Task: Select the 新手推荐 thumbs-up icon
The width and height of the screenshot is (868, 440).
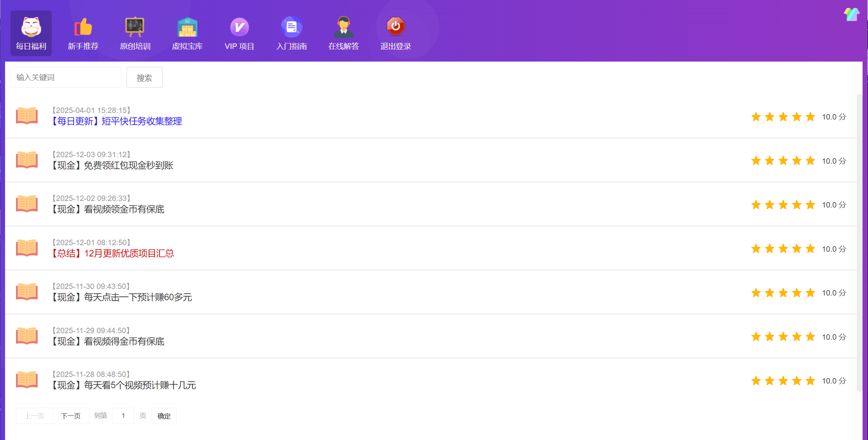Action: [x=83, y=27]
